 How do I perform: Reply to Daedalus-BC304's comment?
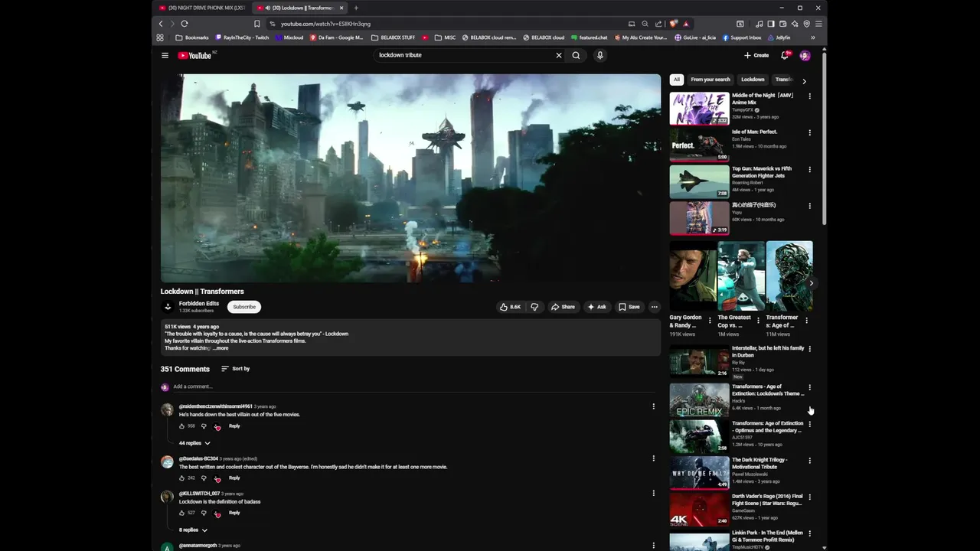point(234,478)
